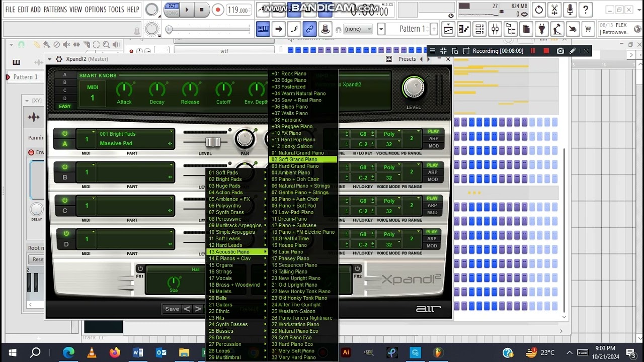Choose 01 Natural Grand Piano preset
644x362 pixels.
[x=303, y=153]
